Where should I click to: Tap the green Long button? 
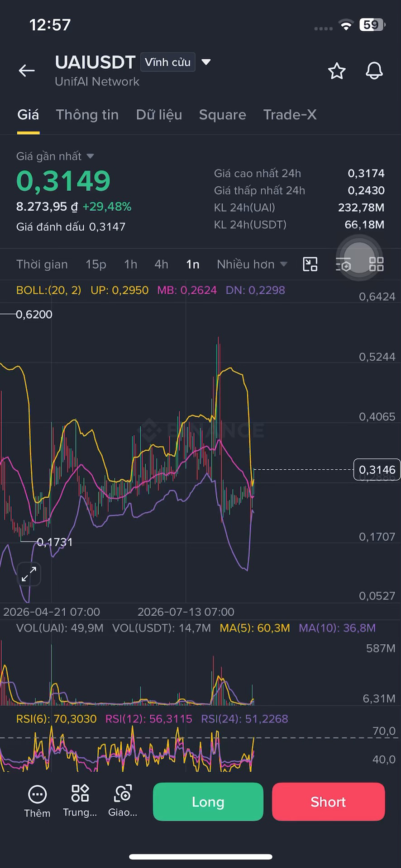(x=208, y=802)
